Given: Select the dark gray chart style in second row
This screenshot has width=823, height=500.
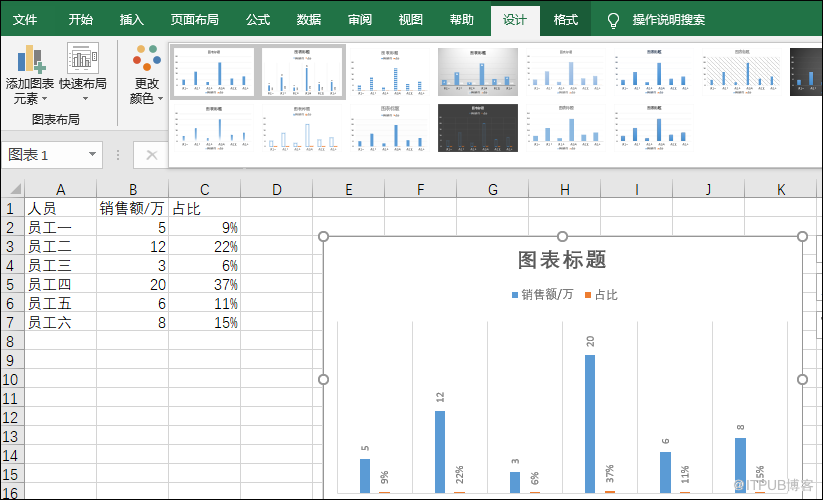Looking at the screenshot, I should click(477, 128).
